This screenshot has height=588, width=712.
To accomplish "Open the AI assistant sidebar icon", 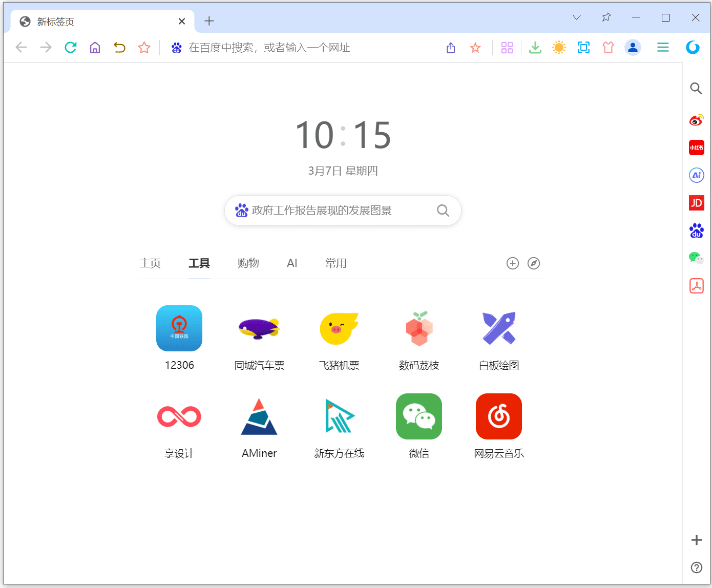I will tap(697, 175).
